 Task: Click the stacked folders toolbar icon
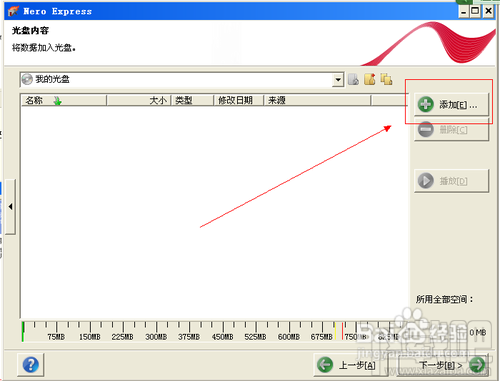386,79
